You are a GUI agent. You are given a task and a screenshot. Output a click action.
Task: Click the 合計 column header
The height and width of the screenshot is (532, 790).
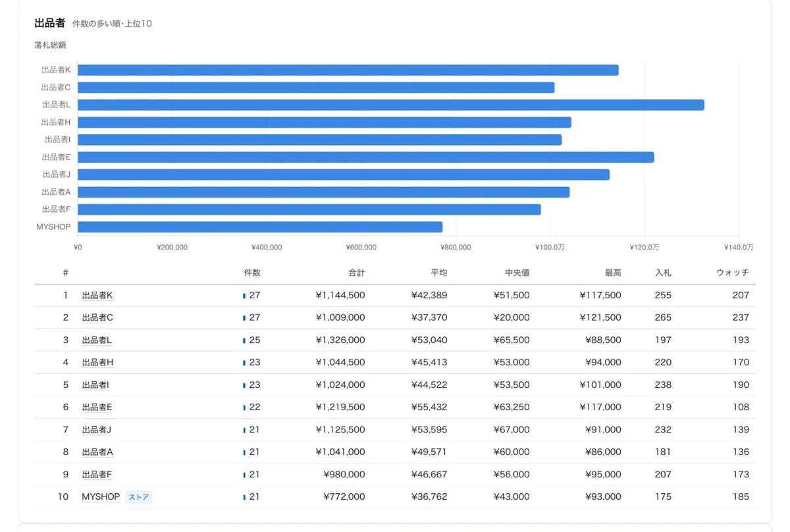[356, 273]
